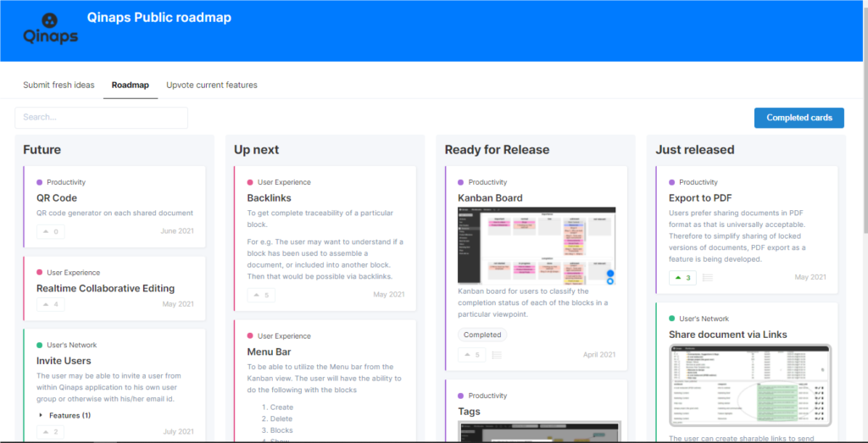
Task: Open the Completed cards view
Action: point(798,118)
